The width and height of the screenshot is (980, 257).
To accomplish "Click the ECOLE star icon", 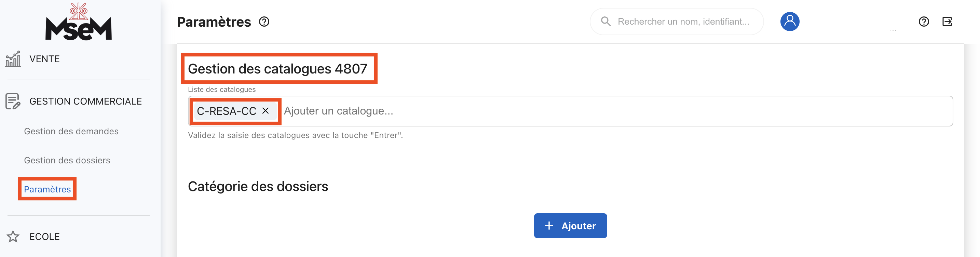I will tap(13, 236).
